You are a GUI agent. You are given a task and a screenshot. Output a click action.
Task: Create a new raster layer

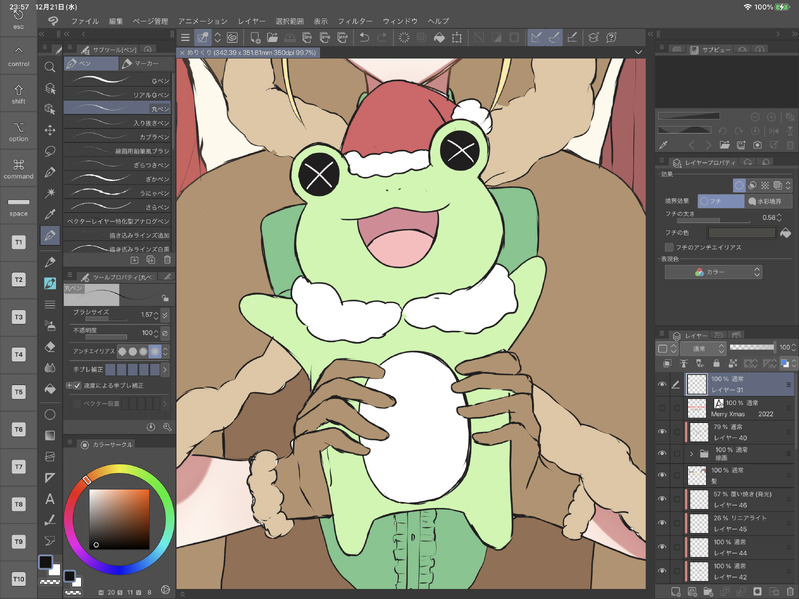coord(676,591)
